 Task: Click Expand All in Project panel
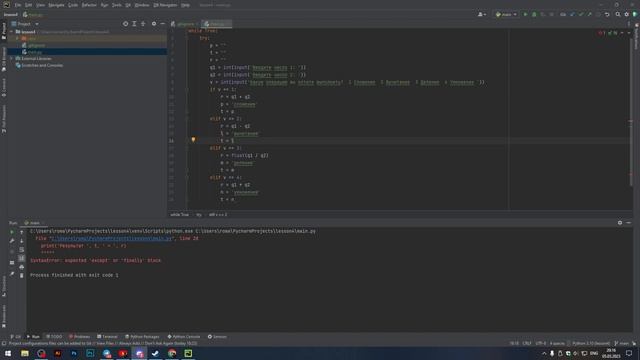coord(134,24)
